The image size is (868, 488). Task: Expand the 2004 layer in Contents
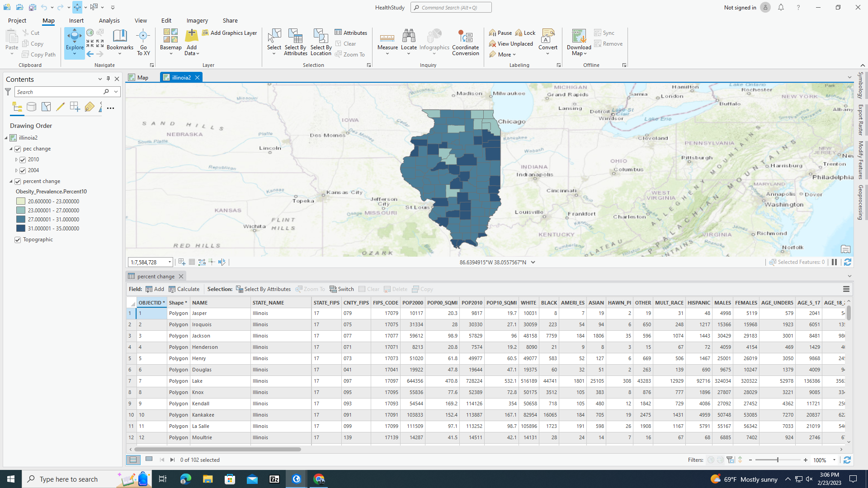[16, 170]
